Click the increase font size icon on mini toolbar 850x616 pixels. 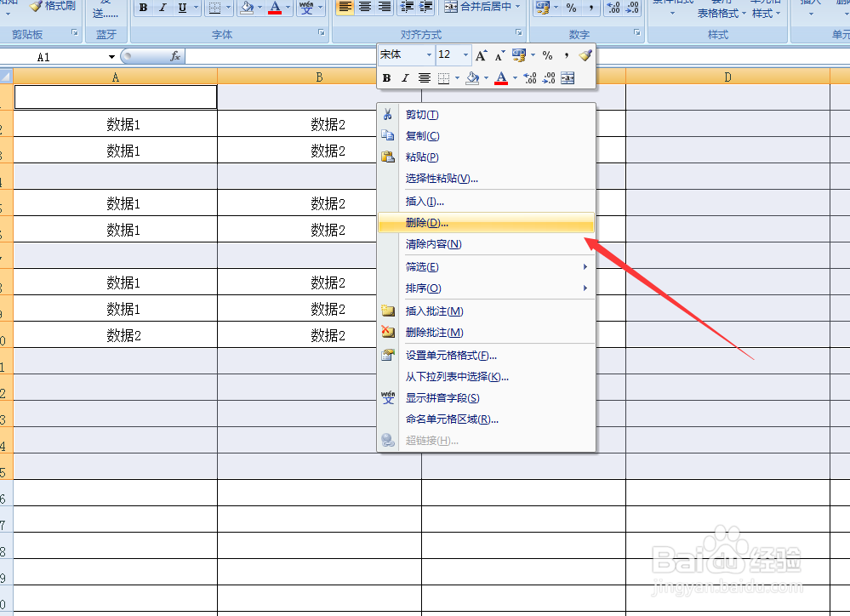(x=482, y=54)
